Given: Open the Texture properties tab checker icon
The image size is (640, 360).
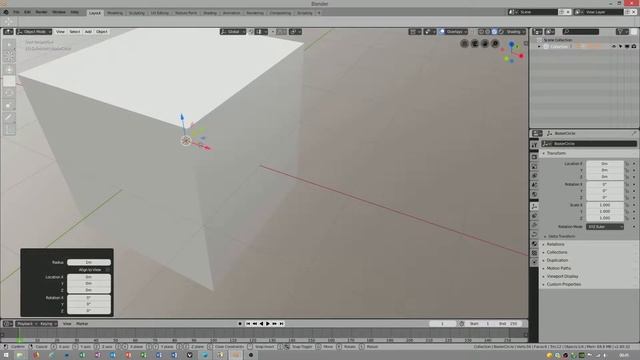Looking at the screenshot, I should click(534, 253).
